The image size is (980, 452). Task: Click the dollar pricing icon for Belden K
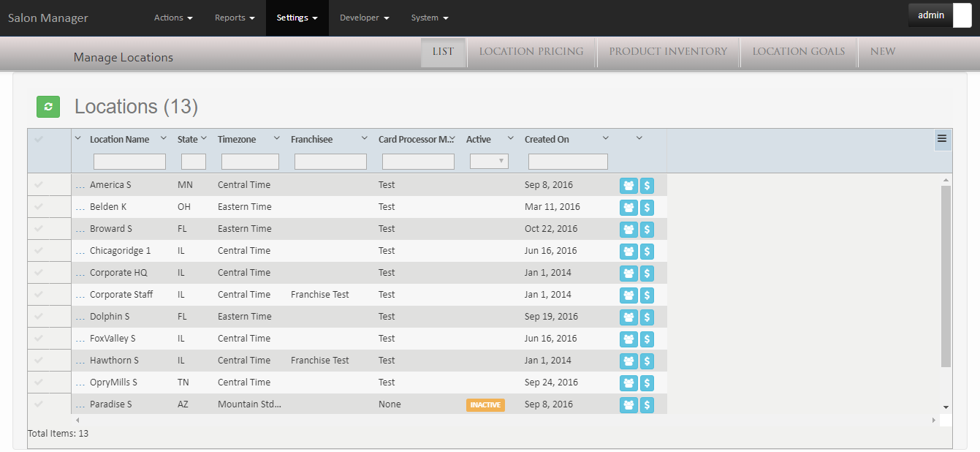click(647, 207)
